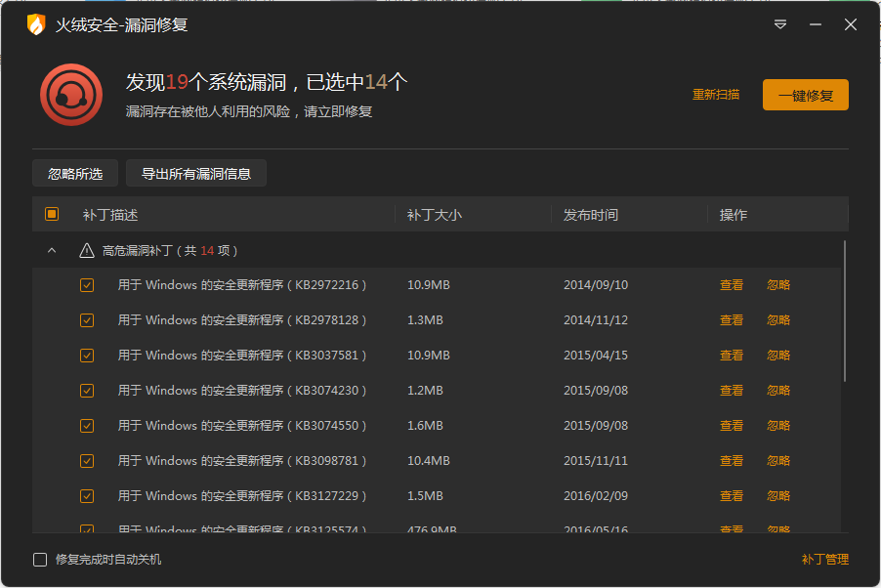Enable auto shutdown after repair checkbox

pyautogui.click(x=40, y=560)
